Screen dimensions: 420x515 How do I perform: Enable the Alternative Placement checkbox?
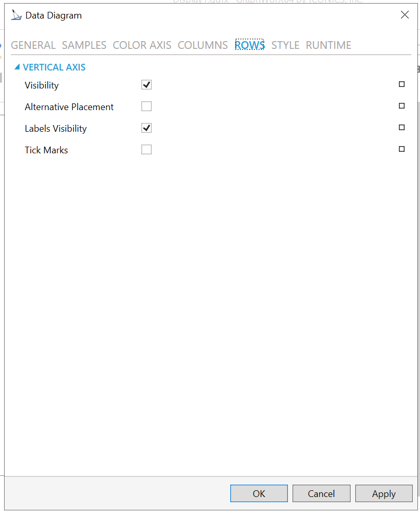coord(147,106)
